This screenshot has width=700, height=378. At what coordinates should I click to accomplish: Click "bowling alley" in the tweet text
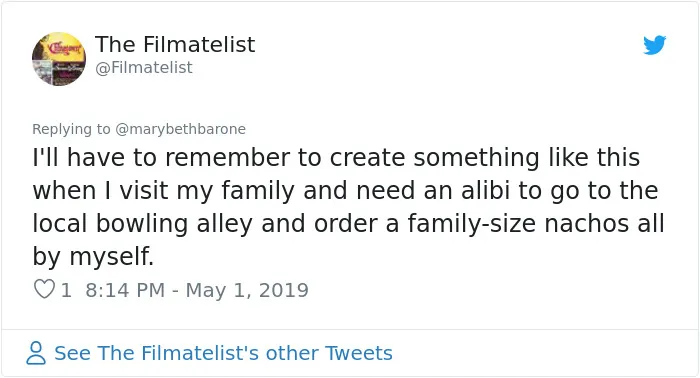coord(175,224)
